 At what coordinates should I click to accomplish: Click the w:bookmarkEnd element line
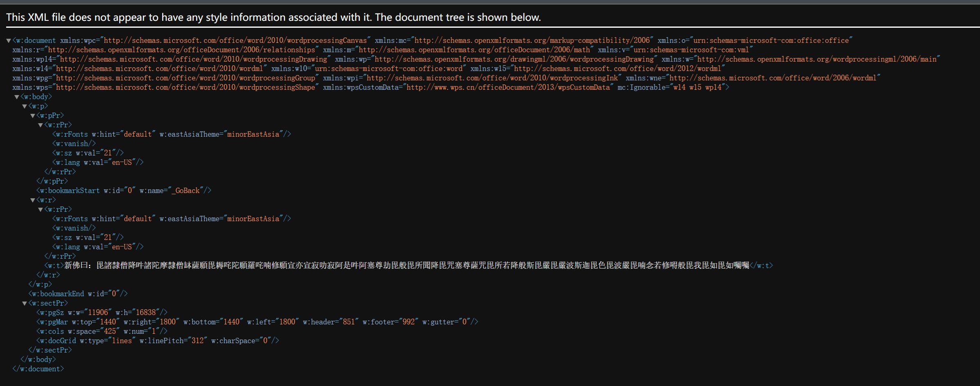click(78, 294)
